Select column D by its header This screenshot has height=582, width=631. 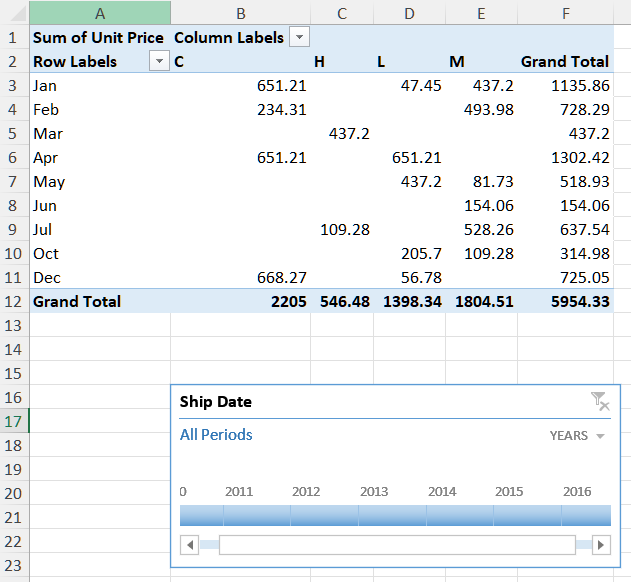410,13
